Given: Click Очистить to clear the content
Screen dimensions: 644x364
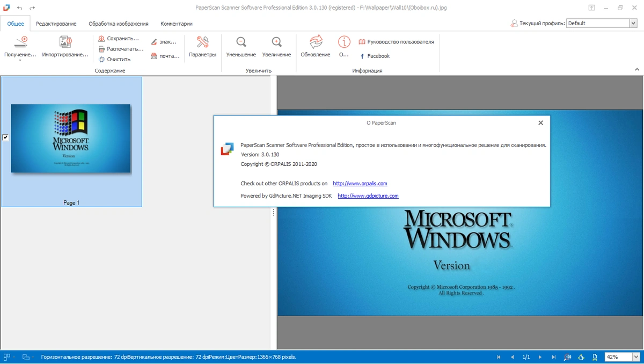Looking at the screenshot, I should click(x=114, y=59).
